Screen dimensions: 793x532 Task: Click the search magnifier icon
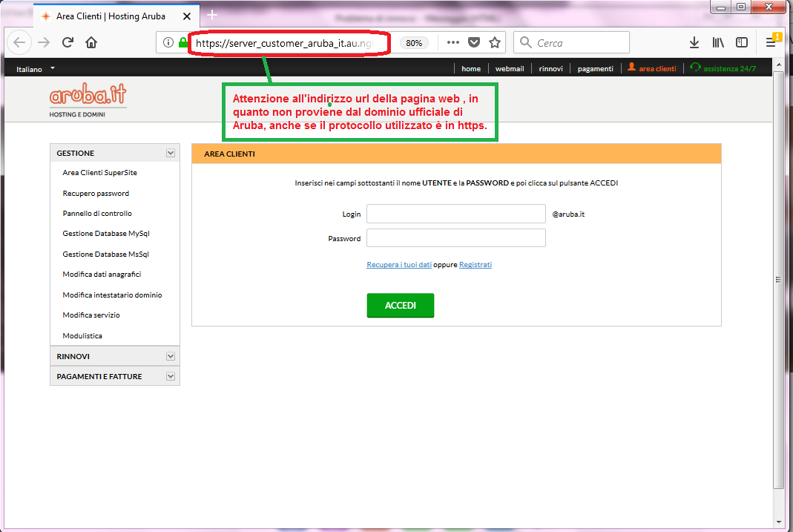[x=526, y=42]
